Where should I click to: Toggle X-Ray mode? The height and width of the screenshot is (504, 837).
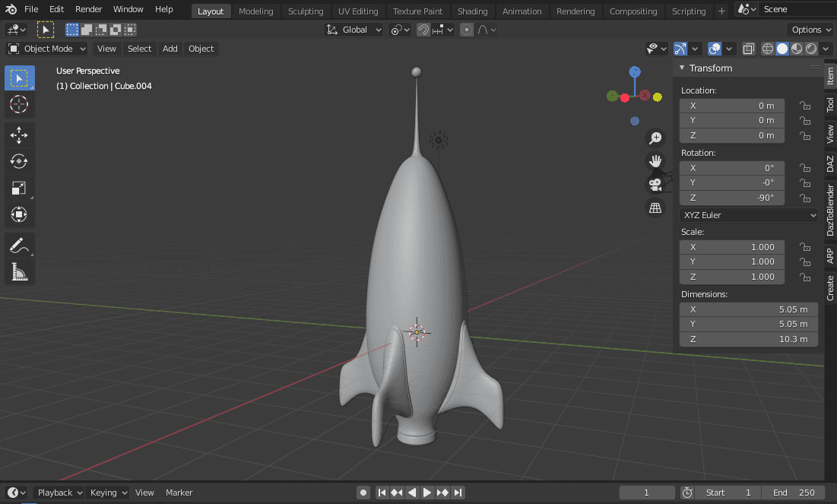(748, 48)
